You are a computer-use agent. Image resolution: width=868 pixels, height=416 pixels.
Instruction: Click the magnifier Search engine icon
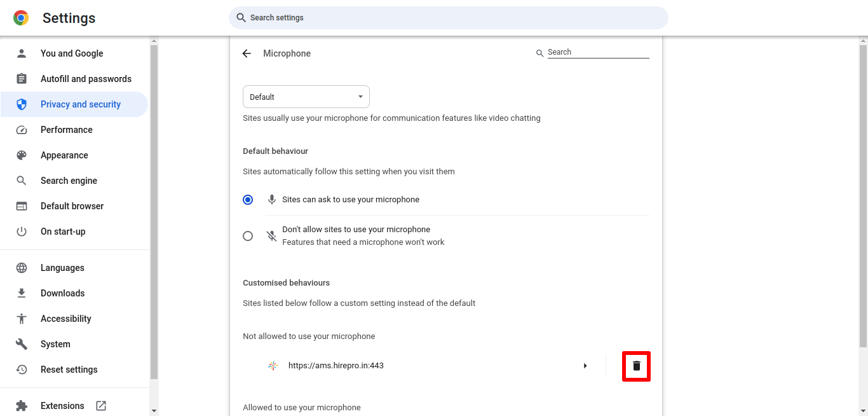tap(22, 181)
